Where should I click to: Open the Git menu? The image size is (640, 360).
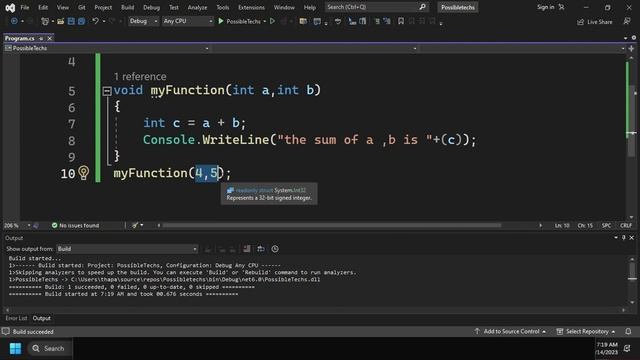[x=82, y=7]
